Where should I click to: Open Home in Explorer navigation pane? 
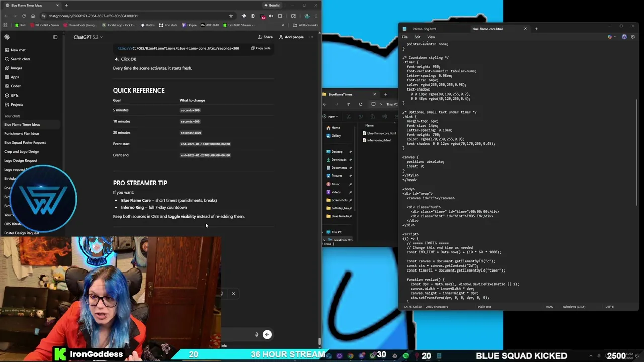click(333, 128)
